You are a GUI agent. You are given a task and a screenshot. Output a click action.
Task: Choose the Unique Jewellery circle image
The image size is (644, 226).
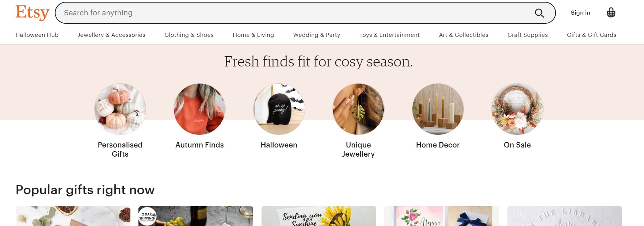(358, 109)
